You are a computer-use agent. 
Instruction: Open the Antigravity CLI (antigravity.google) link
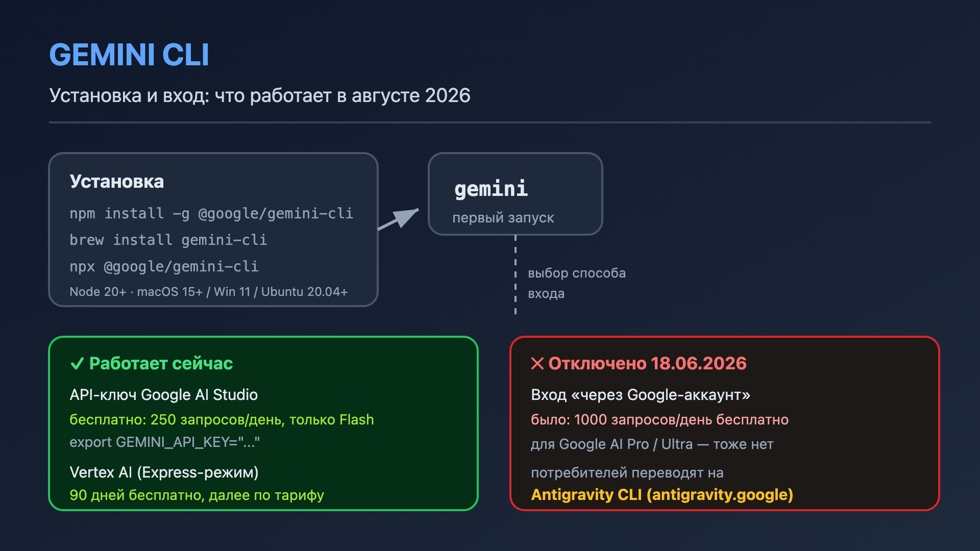click(x=662, y=494)
